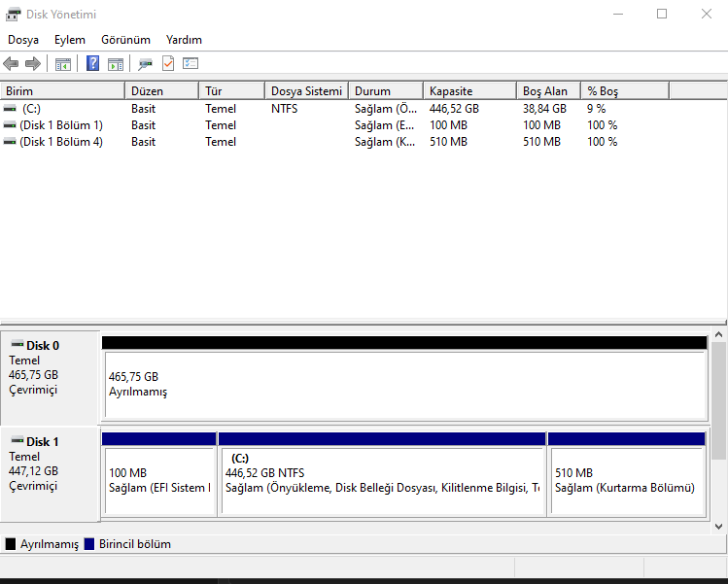Screen dimensions: 728x584
Task: Sort by the Boş Alan column header
Action: [549, 91]
